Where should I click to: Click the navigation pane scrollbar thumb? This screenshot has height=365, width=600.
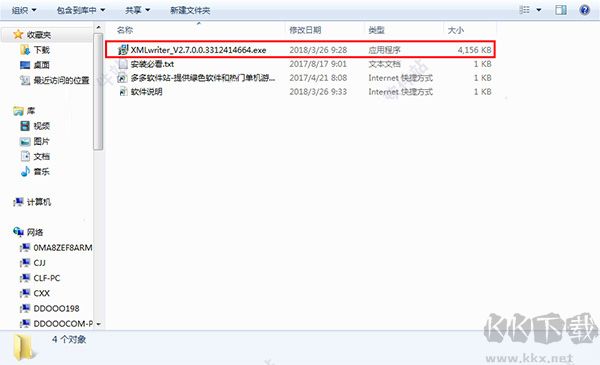(x=98, y=92)
